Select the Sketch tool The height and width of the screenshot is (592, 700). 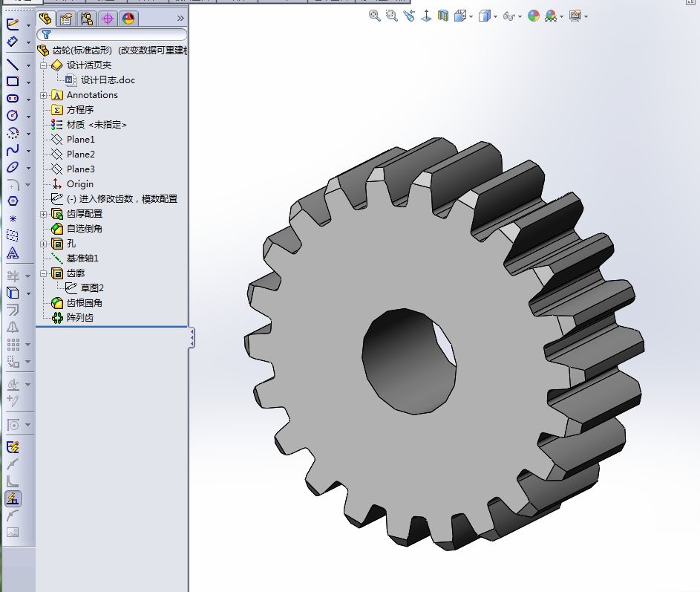[13, 24]
